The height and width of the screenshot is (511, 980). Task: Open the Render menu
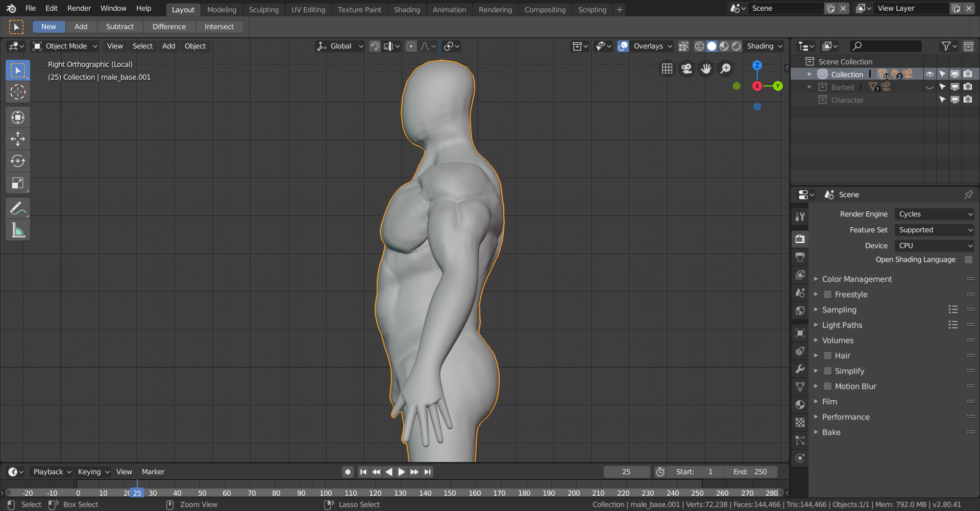(79, 9)
